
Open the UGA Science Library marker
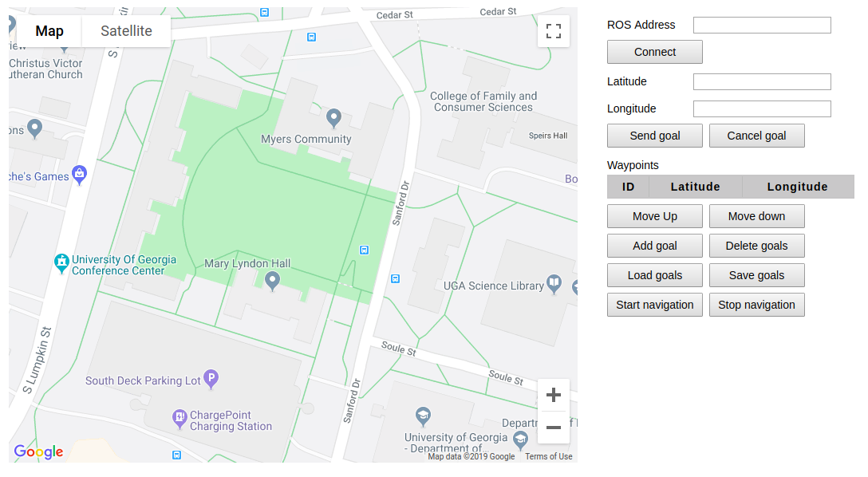554,285
